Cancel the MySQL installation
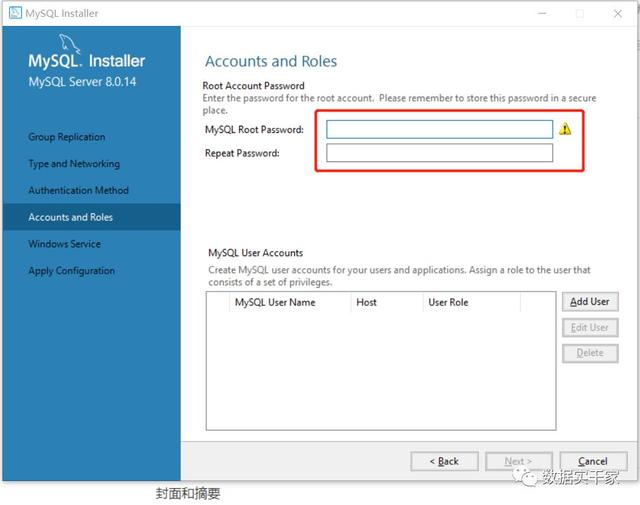The width and height of the screenshot is (640, 505). [x=593, y=461]
